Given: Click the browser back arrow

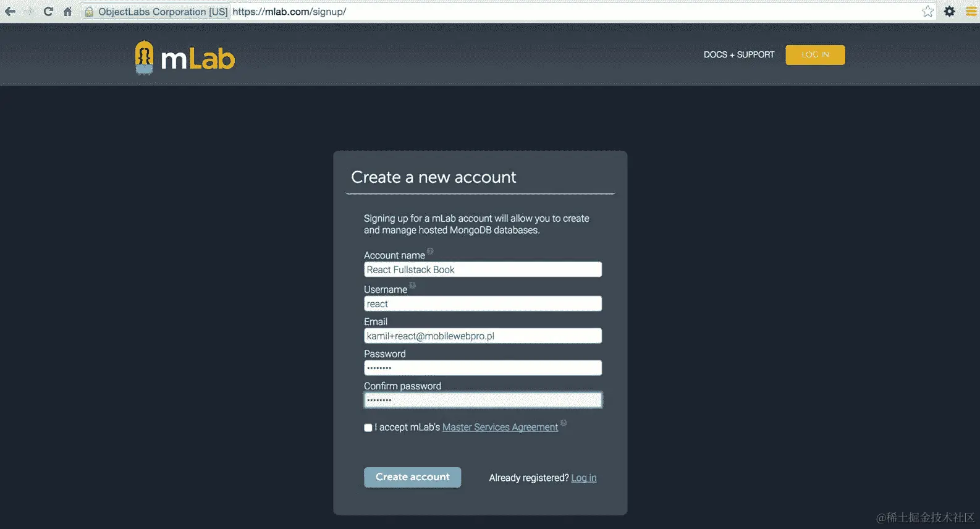Looking at the screenshot, I should (10, 11).
